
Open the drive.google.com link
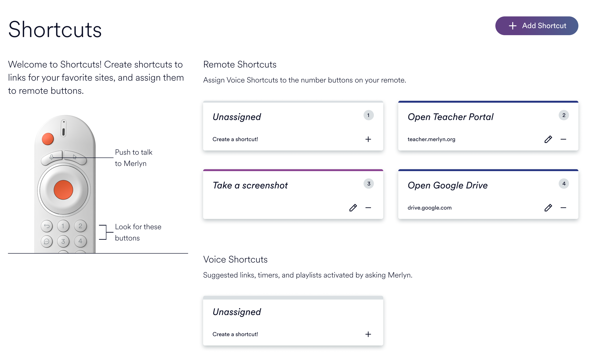pos(429,207)
